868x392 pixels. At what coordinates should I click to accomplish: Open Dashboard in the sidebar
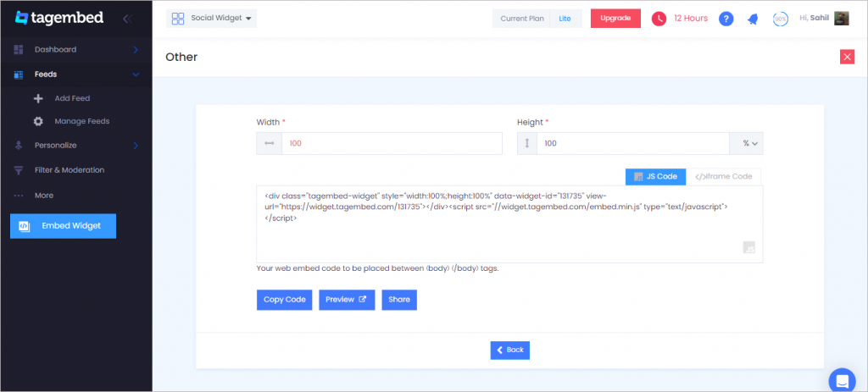[55, 49]
